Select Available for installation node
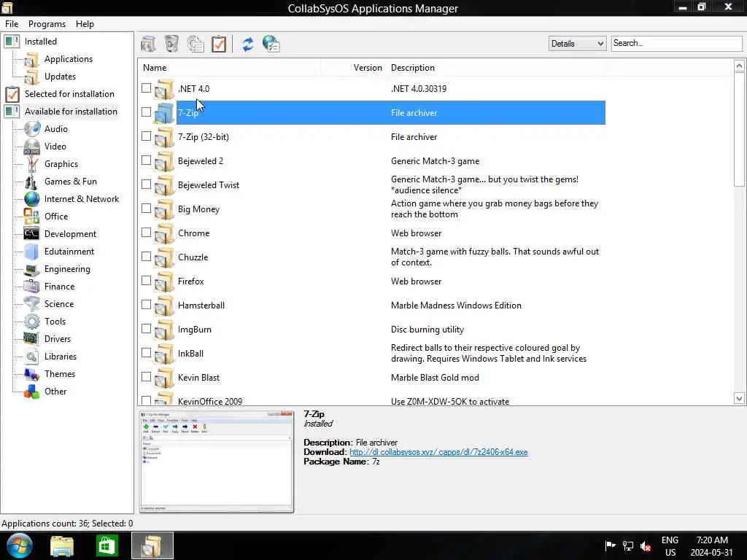This screenshot has height=560, width=747. click(x=71, y=112)
